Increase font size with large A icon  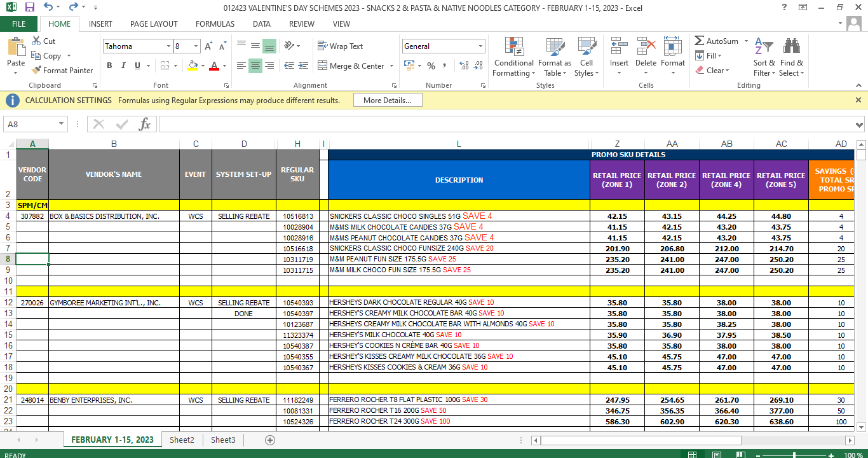click(209, 46)
